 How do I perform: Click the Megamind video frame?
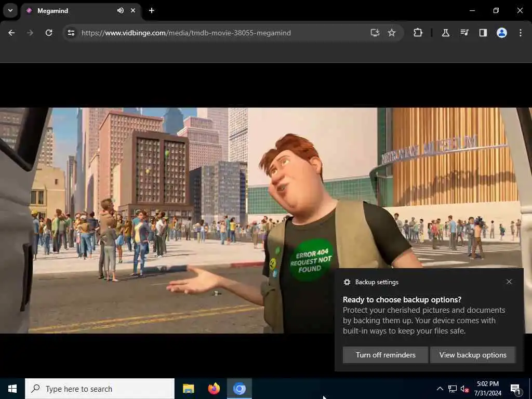(x=266, y=220)
